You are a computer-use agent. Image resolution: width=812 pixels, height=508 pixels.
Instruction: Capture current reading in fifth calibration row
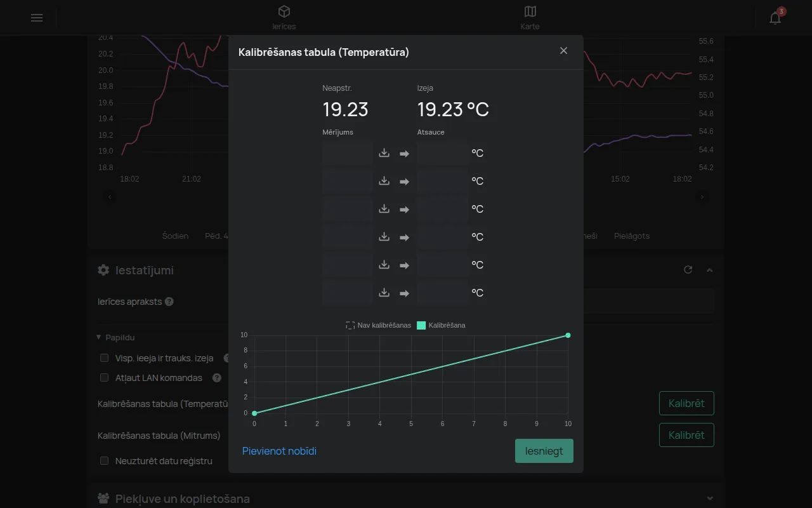(x=384, y=265)
